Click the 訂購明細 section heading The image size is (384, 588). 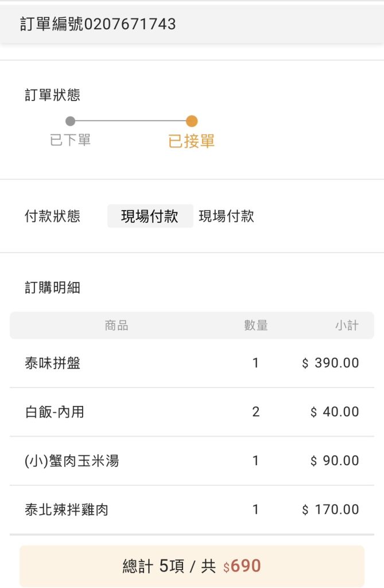(x=52, y=288)
